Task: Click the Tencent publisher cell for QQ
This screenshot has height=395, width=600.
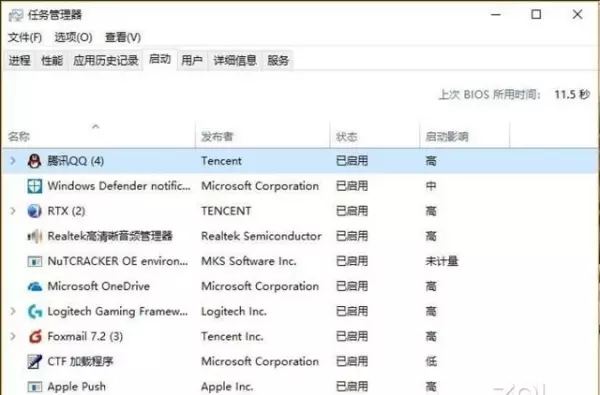Action: (x=222, y=161)
